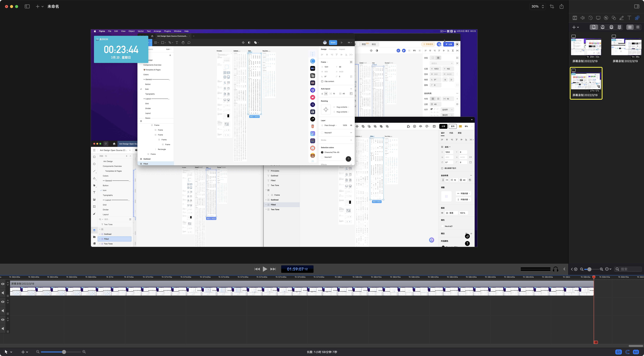Open the pointer tool selector dropdown
The image size is (644, 356).
click(x=8, y=352)
